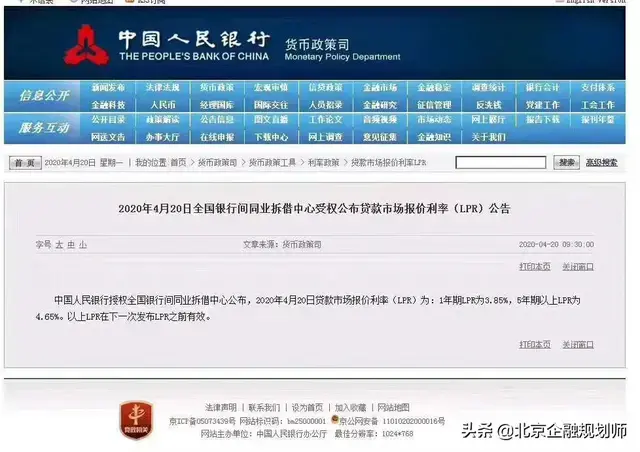Set font size to 小

[83, 245]
